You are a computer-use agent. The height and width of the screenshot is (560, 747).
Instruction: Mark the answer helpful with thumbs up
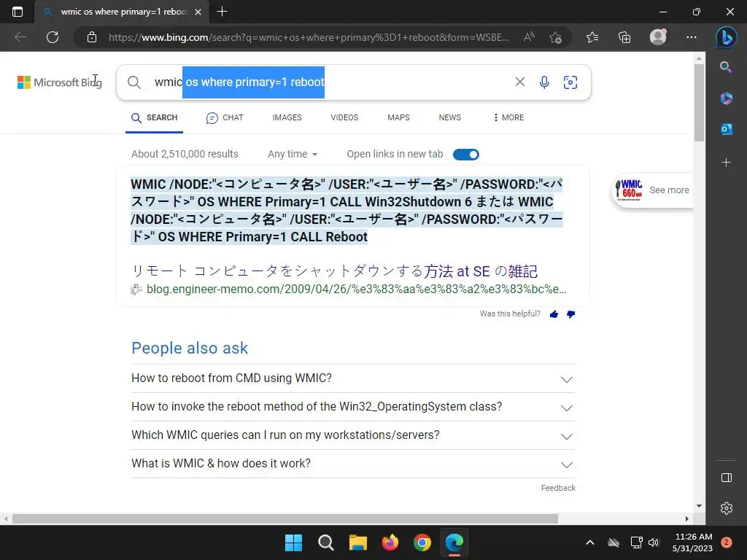(554, 314)
